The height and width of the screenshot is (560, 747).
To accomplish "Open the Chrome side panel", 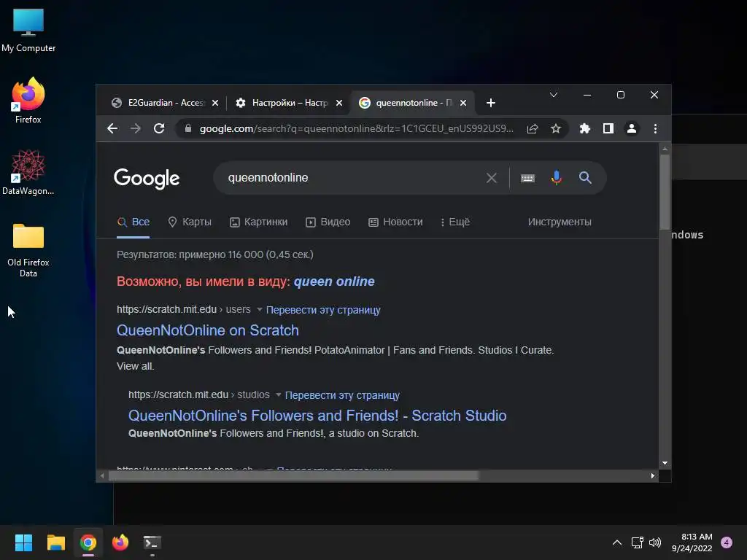I will point(608,128).
